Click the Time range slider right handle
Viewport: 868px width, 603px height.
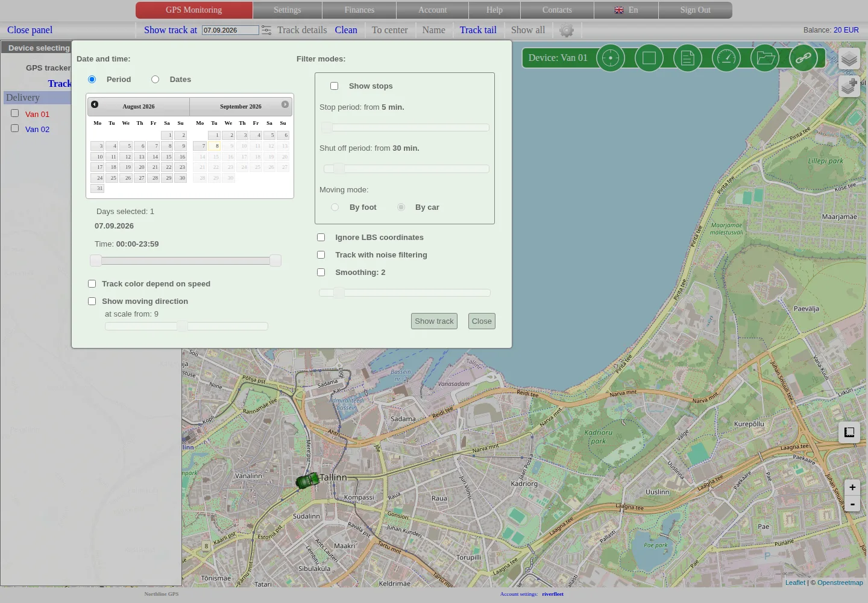pos(275,260)
